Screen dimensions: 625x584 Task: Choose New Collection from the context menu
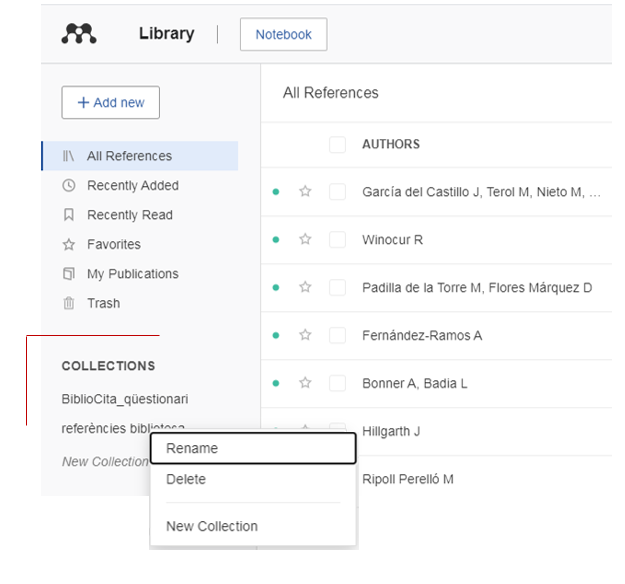253,526
